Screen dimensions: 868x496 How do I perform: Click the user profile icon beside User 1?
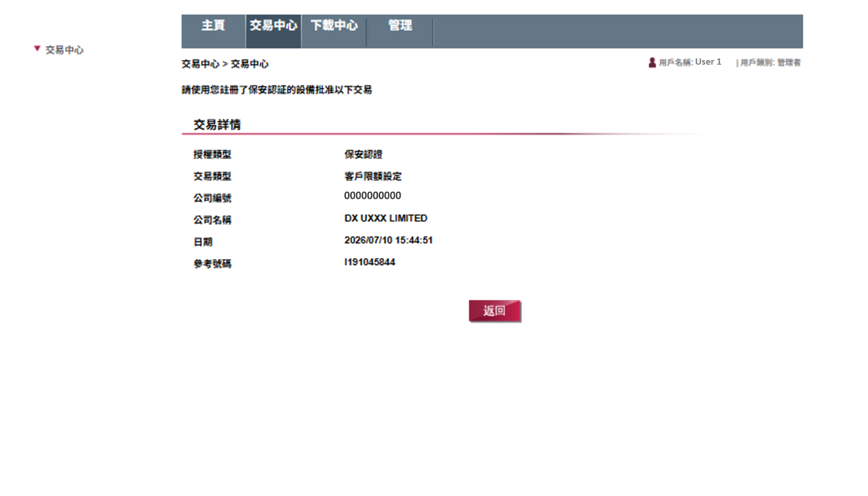[x=653, y=62]
